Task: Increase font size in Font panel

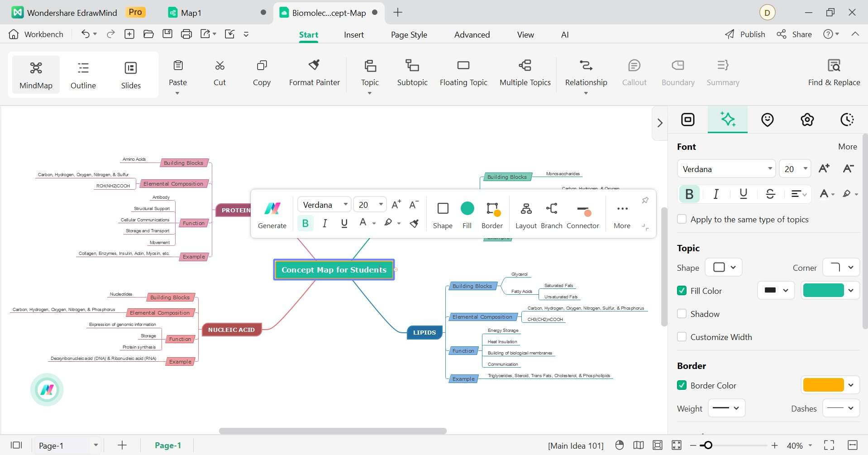Action: [x=824, y=169]
